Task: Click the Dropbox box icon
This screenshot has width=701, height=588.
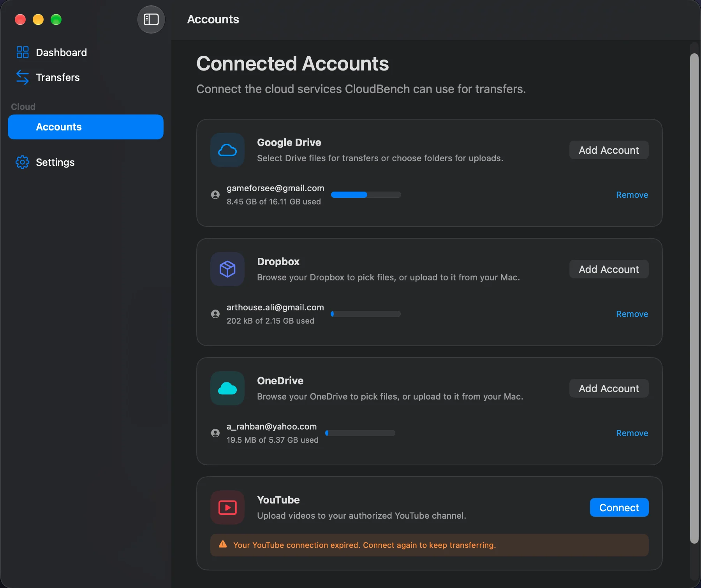Action: click(x=227, y=269)
